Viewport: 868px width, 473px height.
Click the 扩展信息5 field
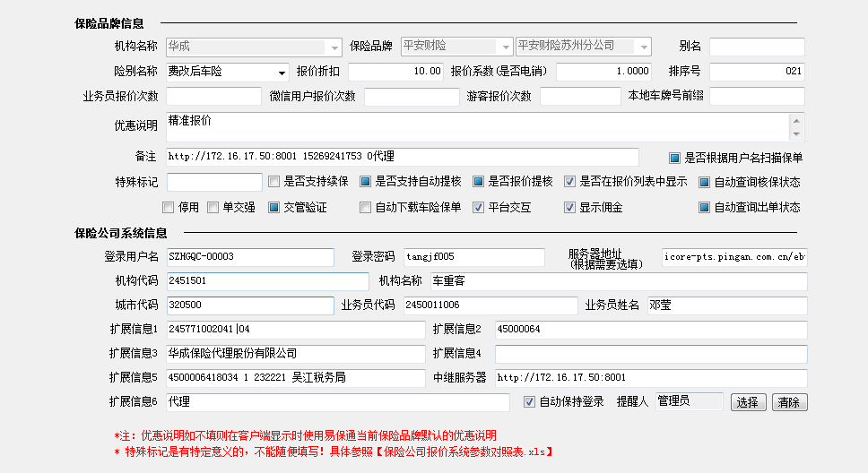[x=296, y=378]
